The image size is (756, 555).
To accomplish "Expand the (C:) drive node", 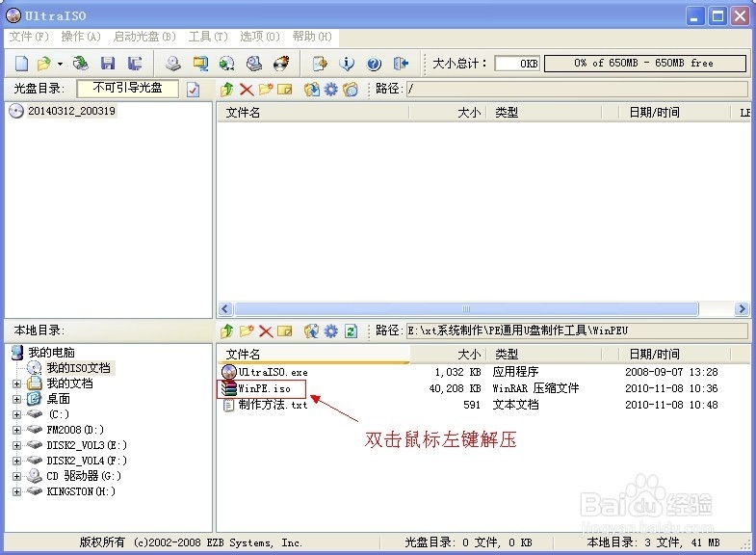I will pos(17,414).
